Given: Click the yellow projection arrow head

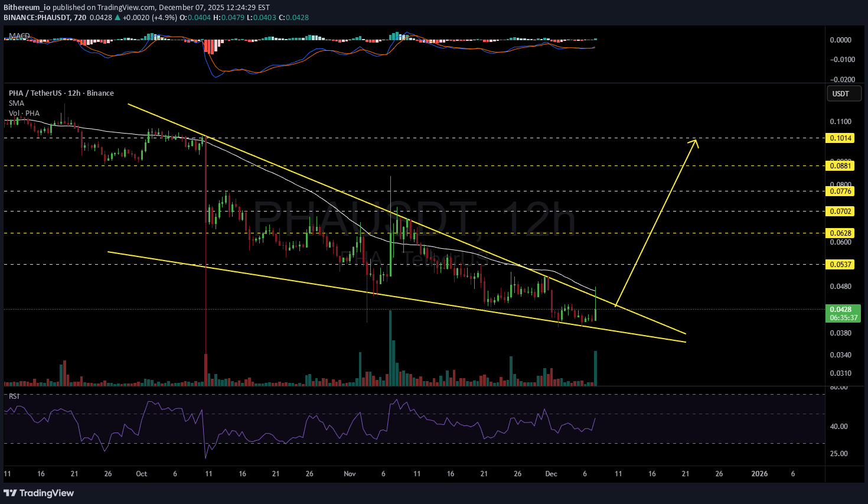Looking at the screenshot, I should click(x=695, y=142).
